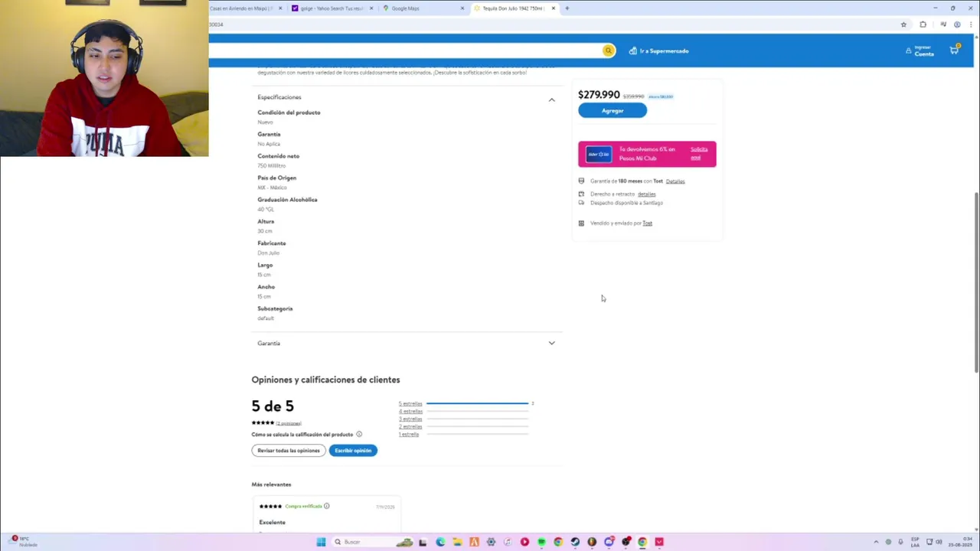Screen dimensions: 980x551
Task: Click the Más relevantes sort label
Action: [x=271, y=484]
